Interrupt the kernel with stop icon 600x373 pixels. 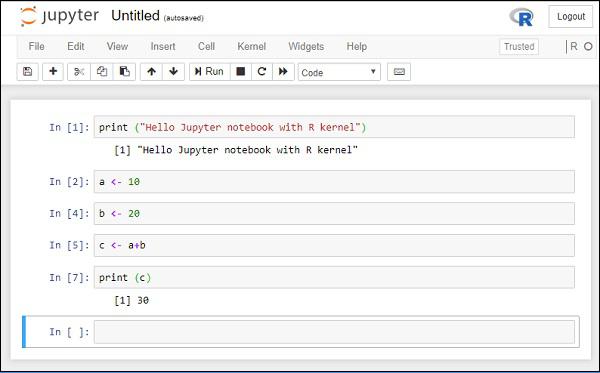tap(241, 72)
